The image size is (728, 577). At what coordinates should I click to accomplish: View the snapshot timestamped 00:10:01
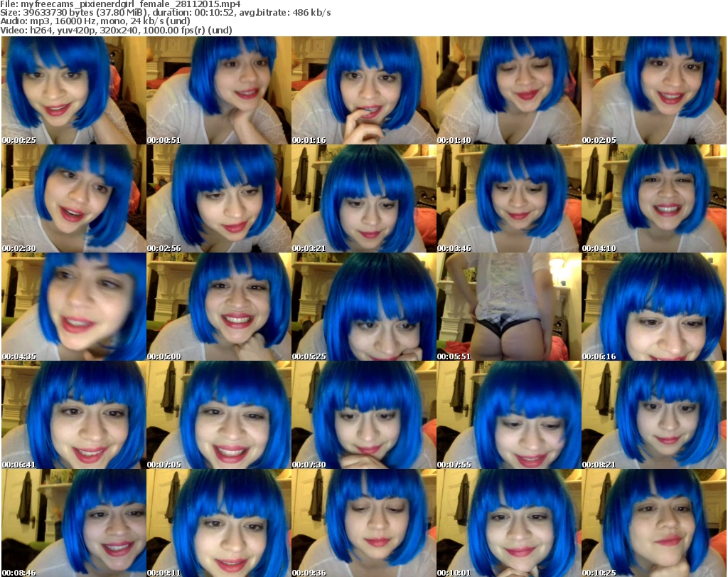509,523
